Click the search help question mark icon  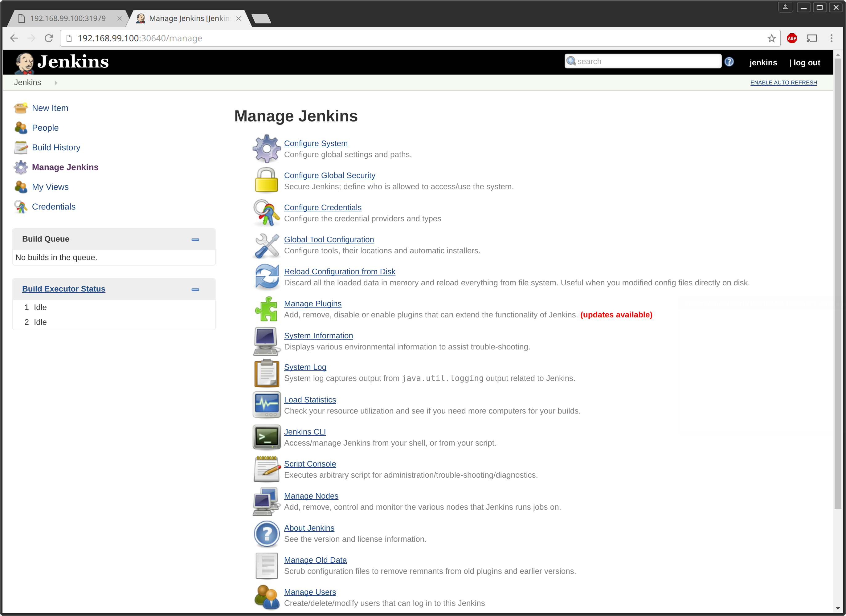point(729,62)
